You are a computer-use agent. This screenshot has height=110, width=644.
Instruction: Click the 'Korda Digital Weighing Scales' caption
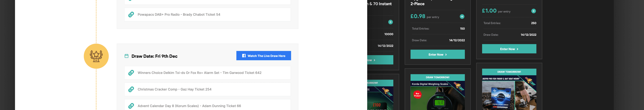point(430,84)
